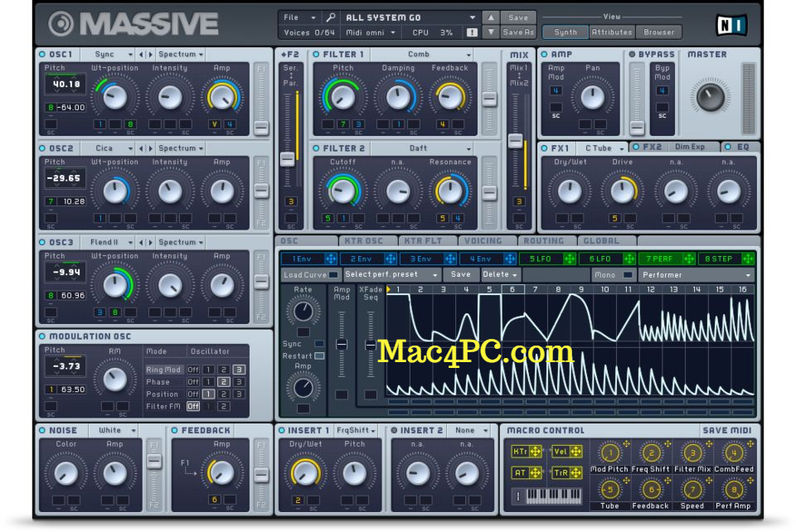Viewport: 796px width, 532px height.
Task: Grab the 8 STEP modulation crosshair handle
Action: pyautogui.click(x=748, y=259)
